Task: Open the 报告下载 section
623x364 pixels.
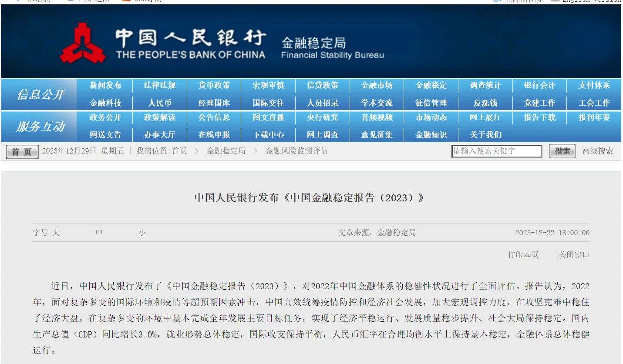Action: click(x=539, y=117)
